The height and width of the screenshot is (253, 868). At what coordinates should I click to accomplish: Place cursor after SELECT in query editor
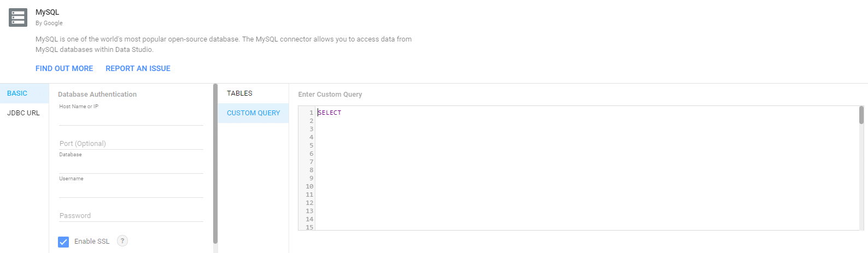[x=342, y=113]
